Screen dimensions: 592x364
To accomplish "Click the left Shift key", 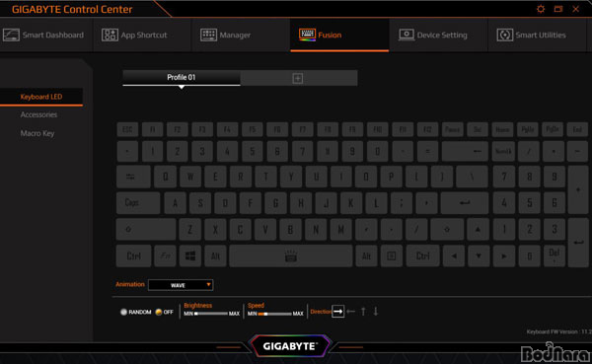I will (x=146, y=229).
